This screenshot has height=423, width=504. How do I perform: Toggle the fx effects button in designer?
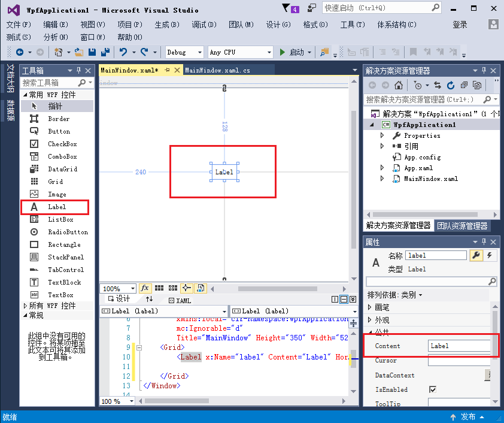pyautogui.click(x=145, y=288)
